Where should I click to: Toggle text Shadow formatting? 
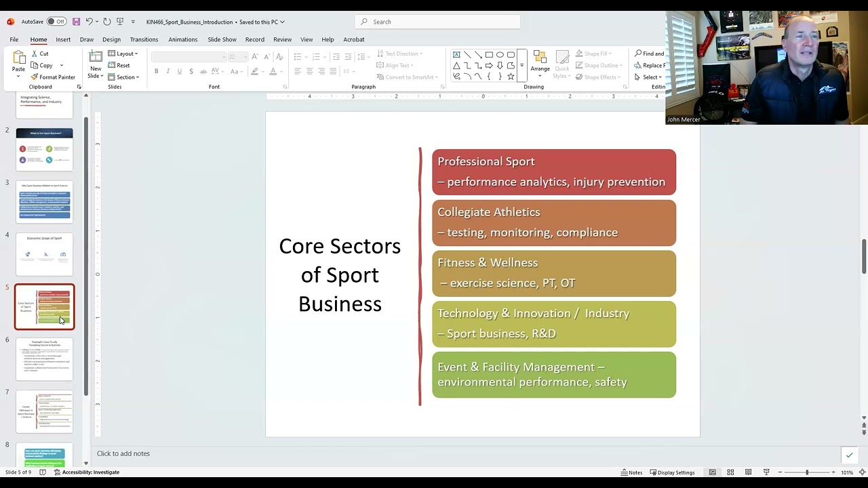(x=191, y=71)
